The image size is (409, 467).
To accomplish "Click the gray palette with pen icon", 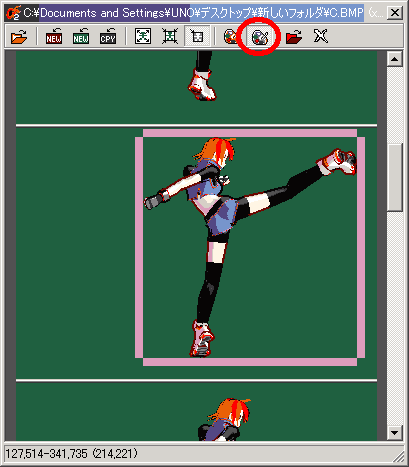I will [260, 37].
